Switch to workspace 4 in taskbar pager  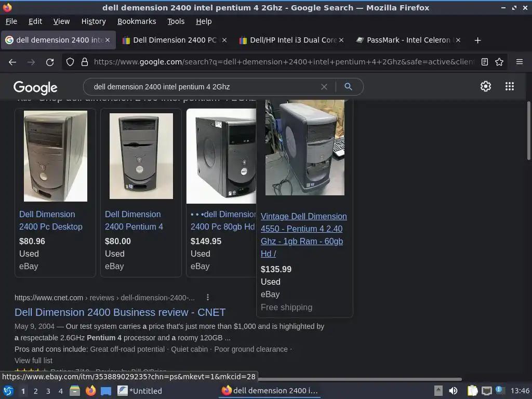pos(61,391)
